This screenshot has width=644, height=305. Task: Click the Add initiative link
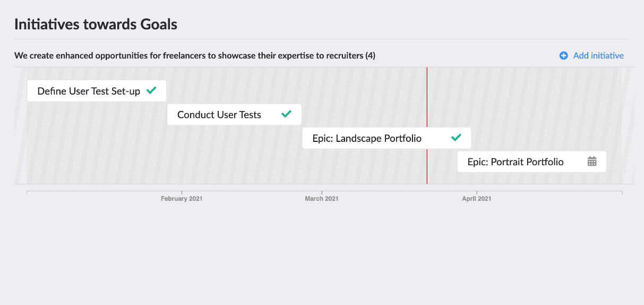598,55
